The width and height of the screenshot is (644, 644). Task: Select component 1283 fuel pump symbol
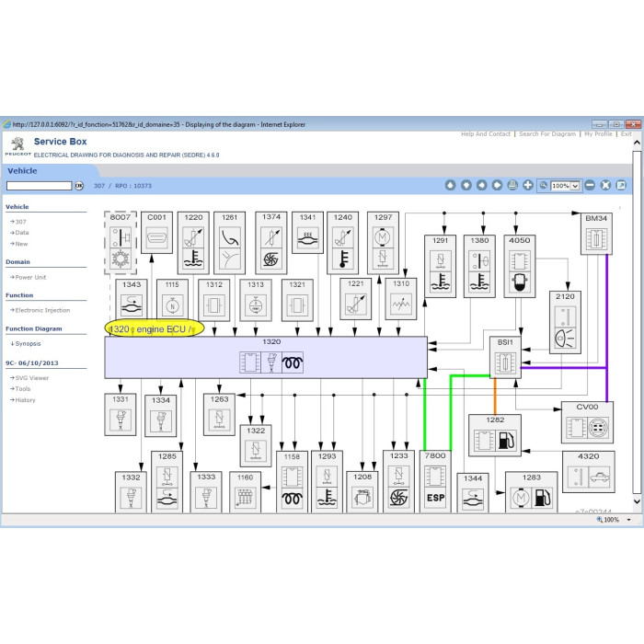tap(531, 492)
